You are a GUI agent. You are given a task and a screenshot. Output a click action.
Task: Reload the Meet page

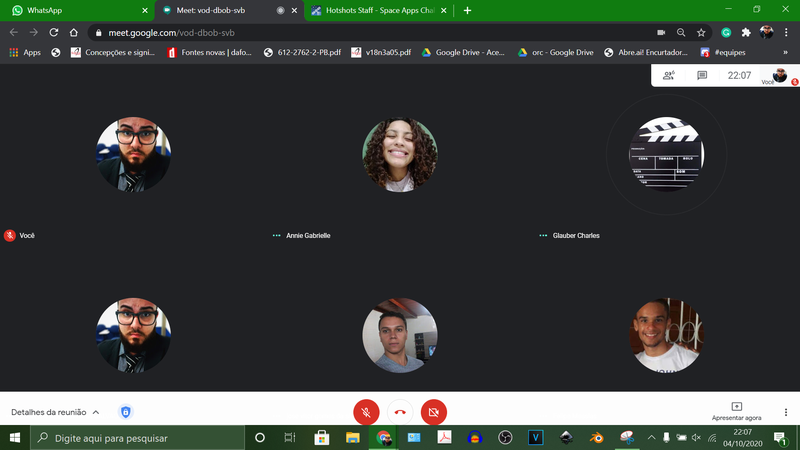click(54, 32)
